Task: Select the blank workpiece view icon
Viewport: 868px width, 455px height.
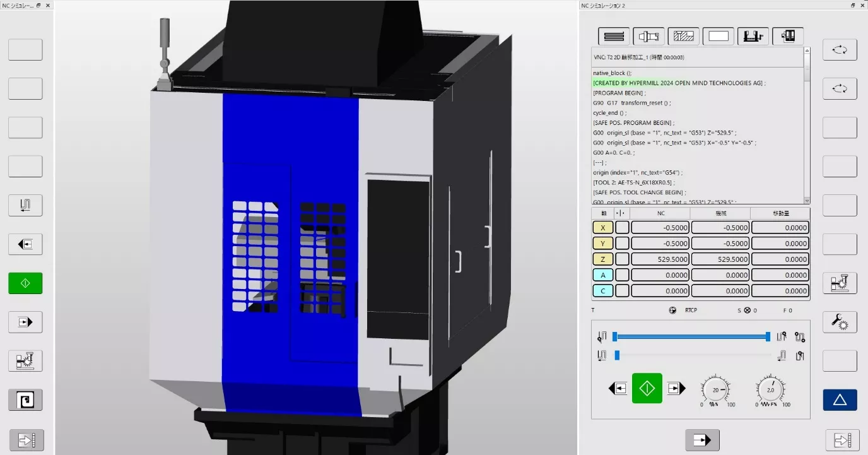Action: pos(718,36)
